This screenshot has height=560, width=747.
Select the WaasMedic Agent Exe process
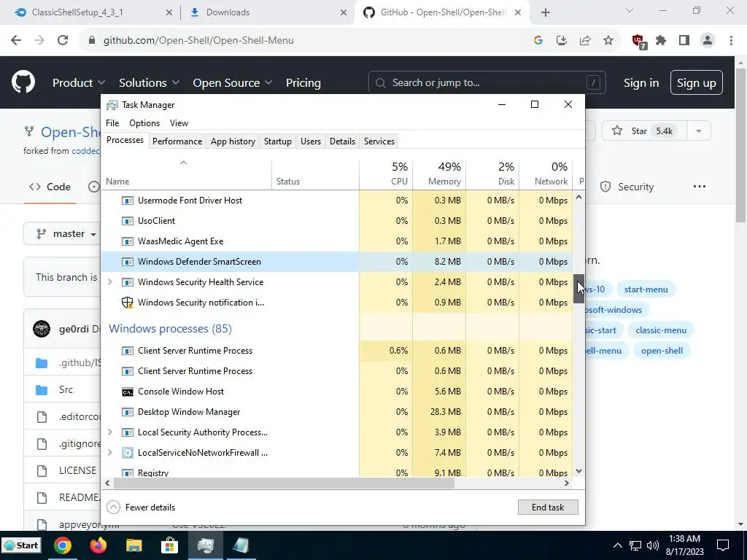click(337, 241)
